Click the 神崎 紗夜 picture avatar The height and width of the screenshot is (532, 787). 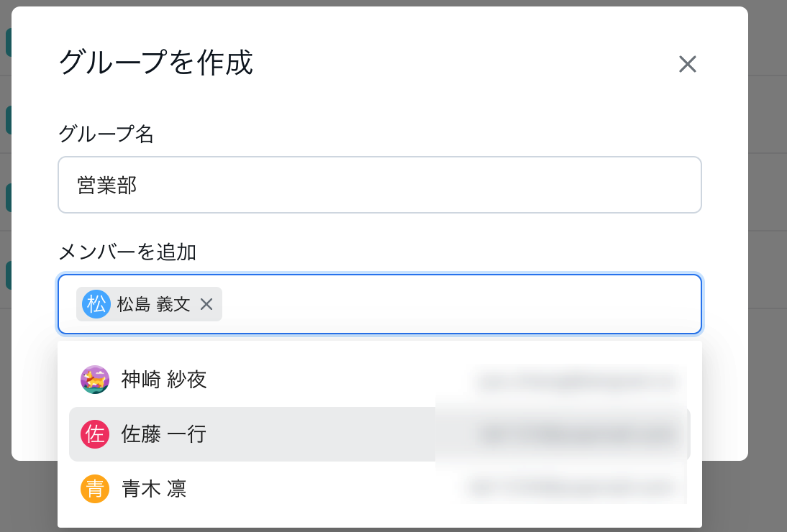coord(95,380)
